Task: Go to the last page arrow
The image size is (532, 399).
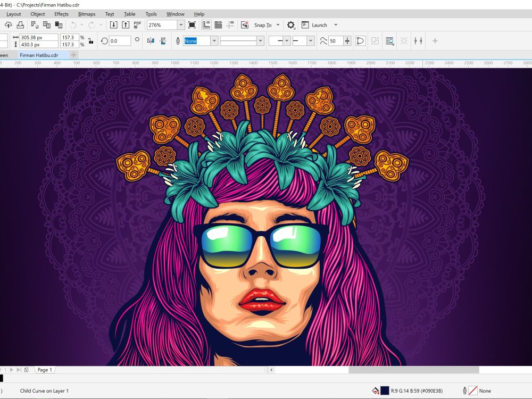Action: (19, 370)
